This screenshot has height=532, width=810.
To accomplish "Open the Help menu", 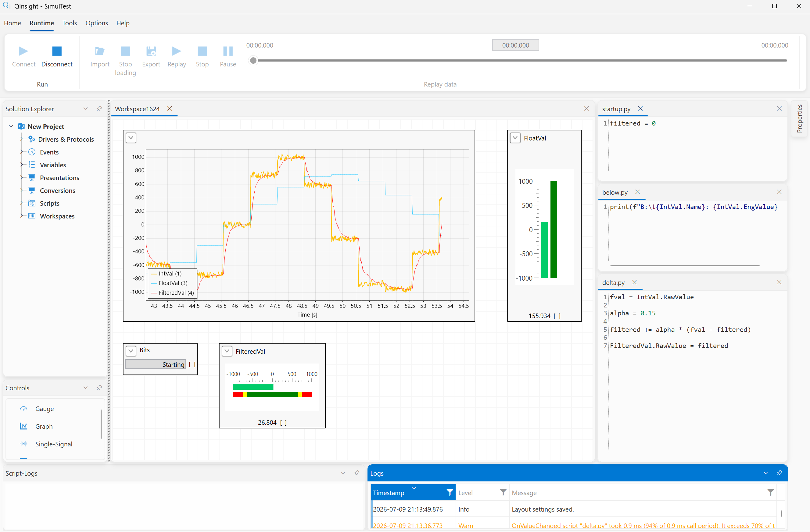I will click(x=123, y=23).
